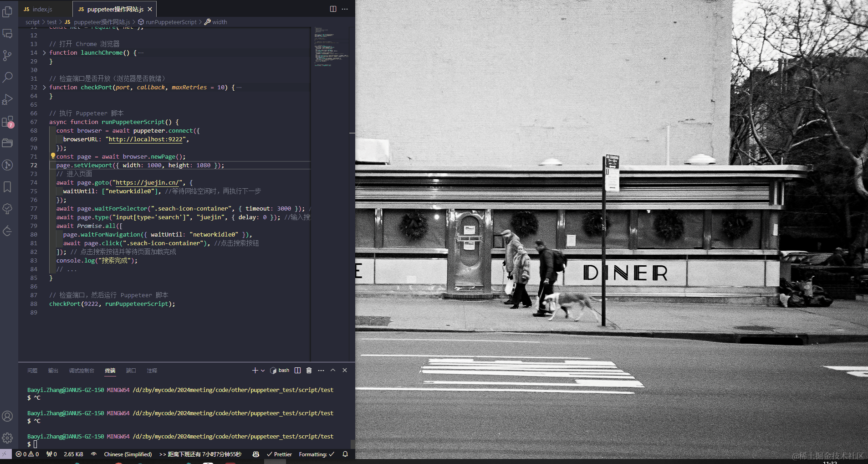This screenshot has width=868, height=464.
Task: Open the editor's more actions menu
Action: pyautogui.click(x=345, y=9)
